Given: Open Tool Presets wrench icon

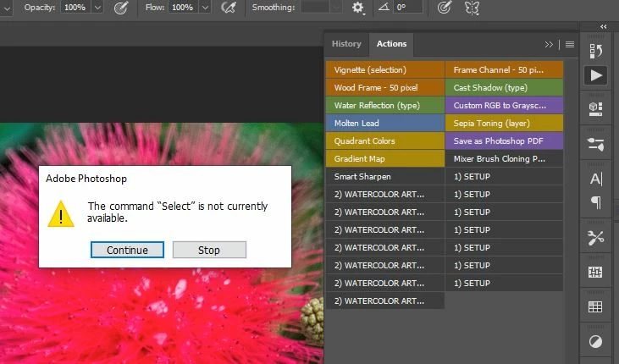Looking at the screenshot, I should (595, 238).
